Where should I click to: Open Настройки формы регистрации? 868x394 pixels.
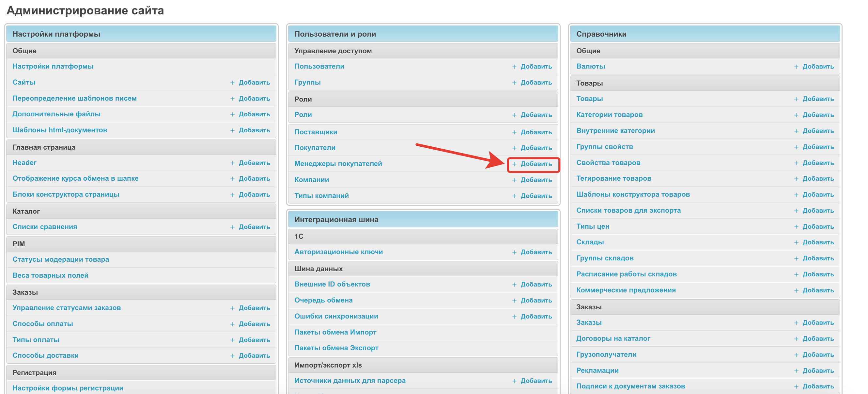tap(68, 388)
